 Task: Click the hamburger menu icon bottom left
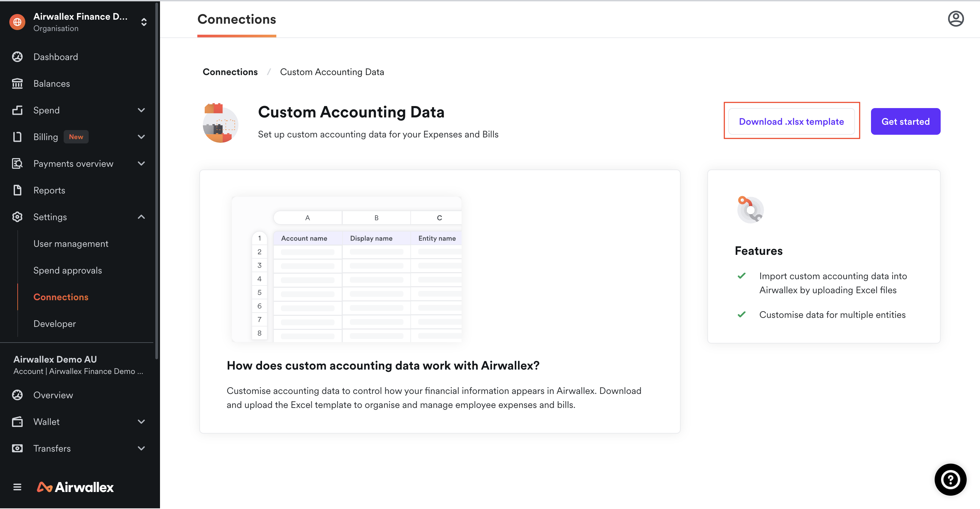17,487
